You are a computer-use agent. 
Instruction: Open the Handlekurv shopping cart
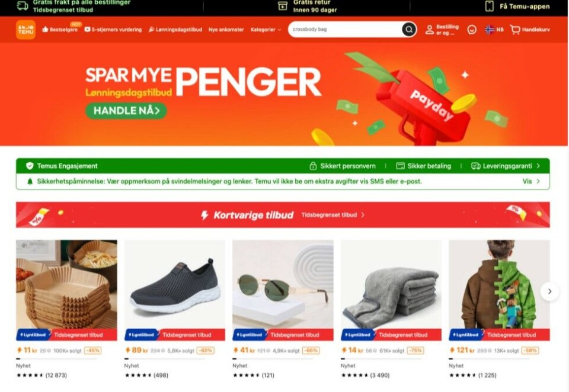[530, 30]
